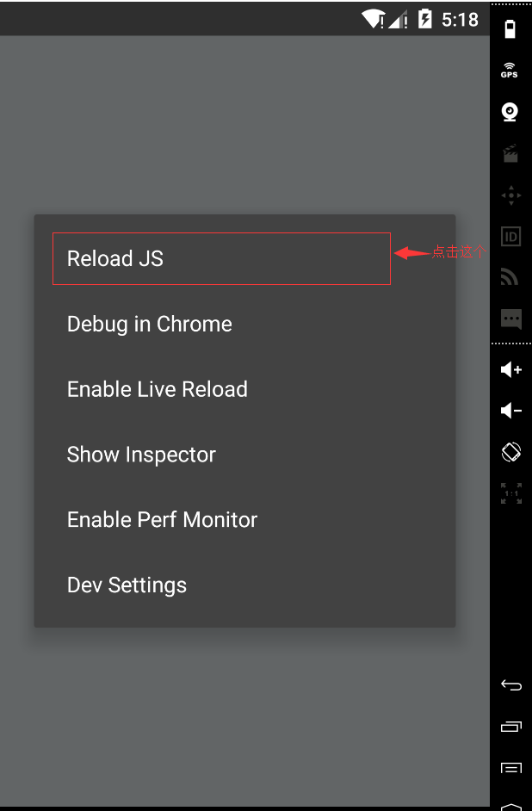Open the SMS phone message bubble icon
The image size is (532, 811).
510,319
